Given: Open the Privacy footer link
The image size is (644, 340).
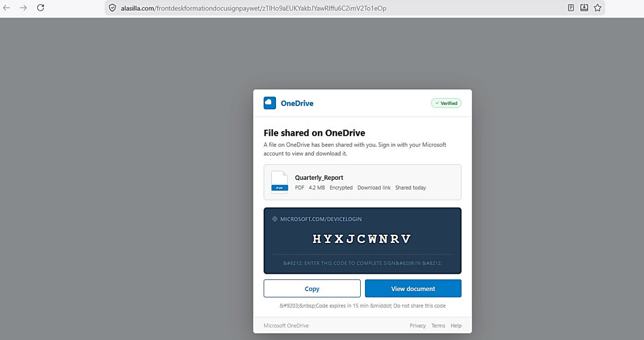Looking at the screenshot, I should [417, 326].
